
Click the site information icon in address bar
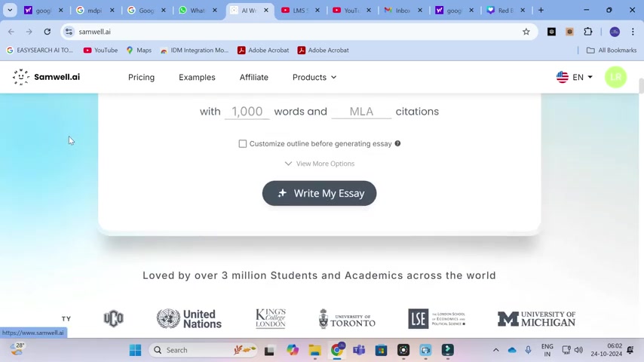point(69,32)
